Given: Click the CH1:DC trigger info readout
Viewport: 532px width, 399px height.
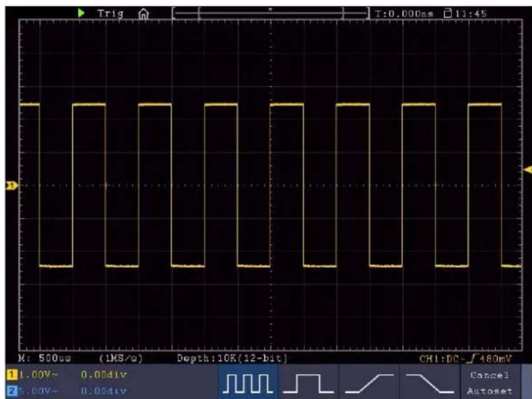Looking at the screenshot, I should click(465, 359).
